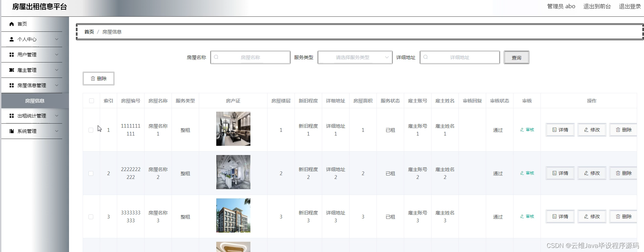Click 退出登录 in the top bar
The width and height of the screenshot is (644, 252).
click(x=630, y=6)
